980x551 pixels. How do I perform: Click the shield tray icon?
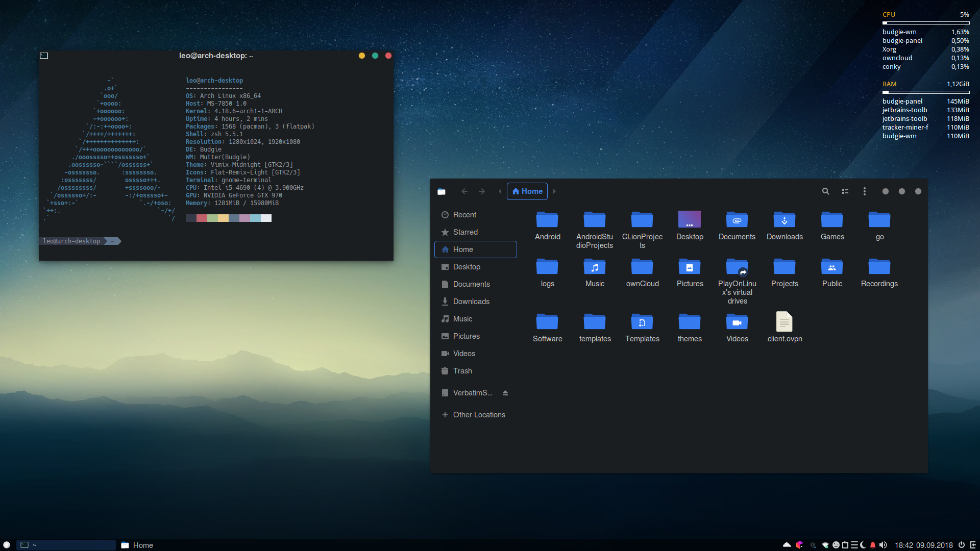click(813, 545)
